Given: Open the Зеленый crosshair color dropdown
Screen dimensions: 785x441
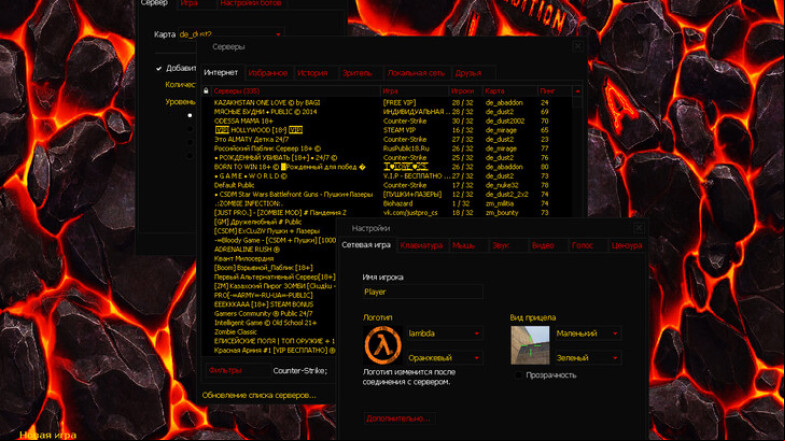Looking at the screenshot, I should point(588,358).
